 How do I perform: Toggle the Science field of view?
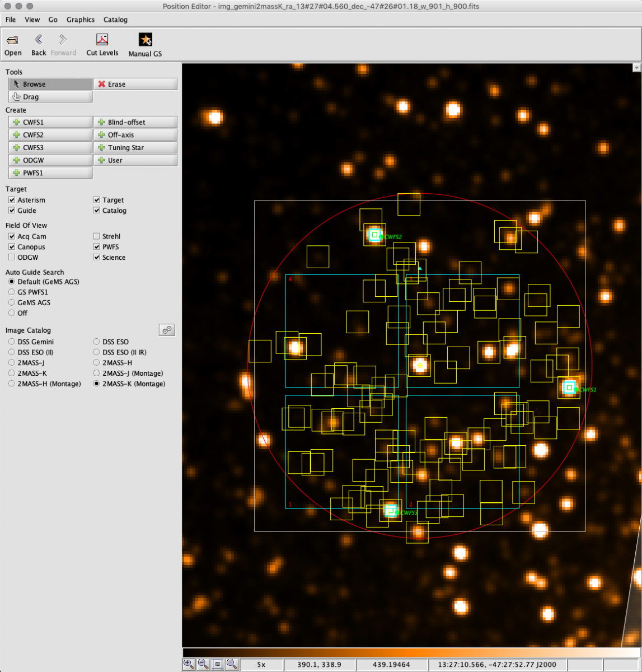[97, 258]
